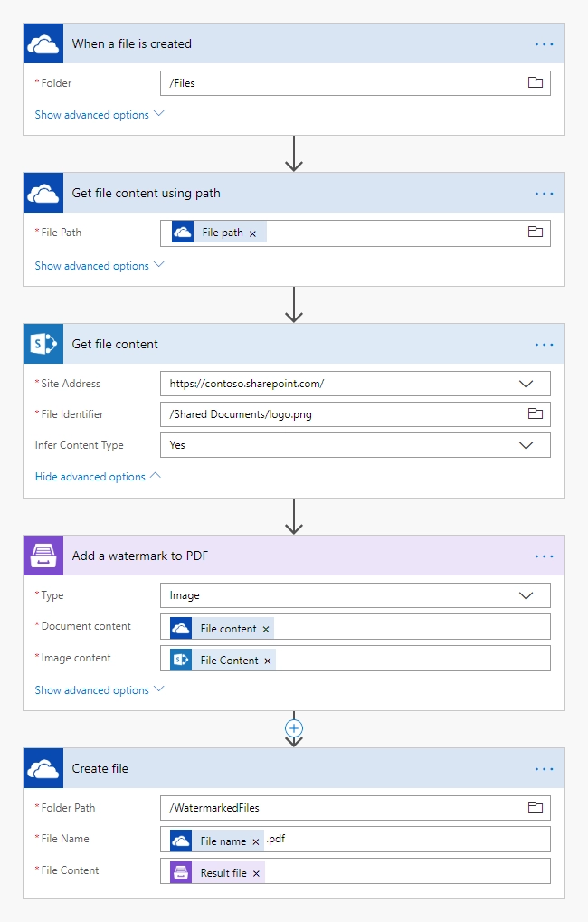
Task: Click the Folder field containing '/Files'
Action: (356, 83)
